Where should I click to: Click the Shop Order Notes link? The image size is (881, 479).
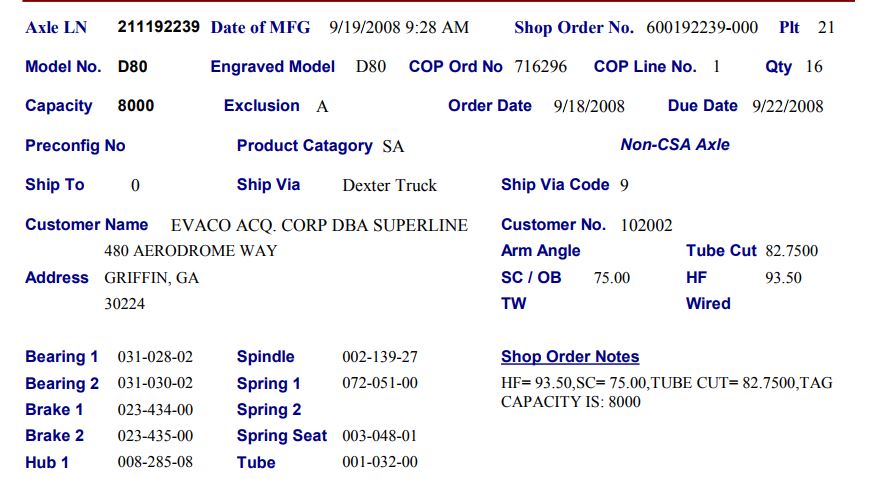[570, 357]
